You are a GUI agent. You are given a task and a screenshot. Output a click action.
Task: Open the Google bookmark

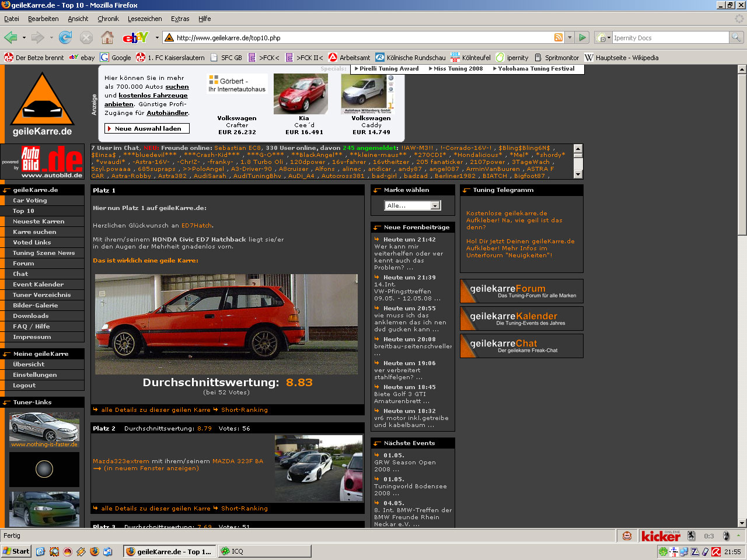pyautogui.click(x=116, y=58)
